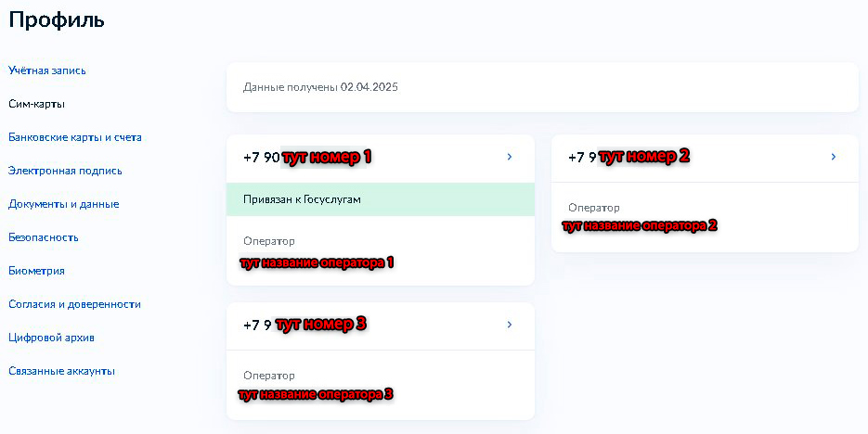
Task: Click operator name of the first SIM
Action: (317, 262)
